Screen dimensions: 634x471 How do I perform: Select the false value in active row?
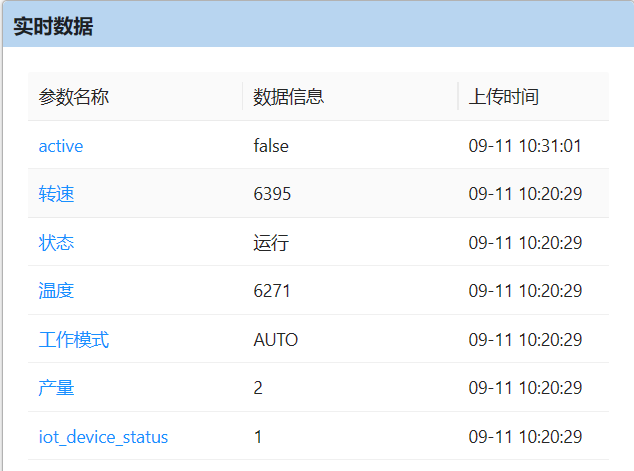pyautogui.click(x=271, y=146)
